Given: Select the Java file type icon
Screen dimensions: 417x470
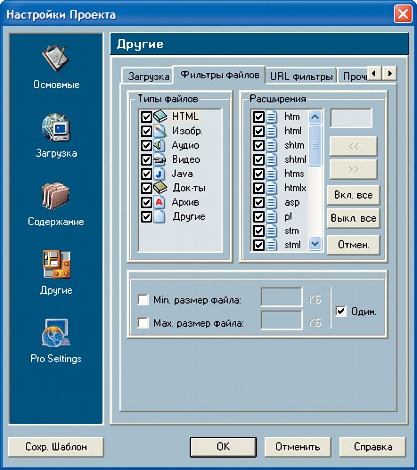Looking at the screenshot, I should (x=159, y=174).
